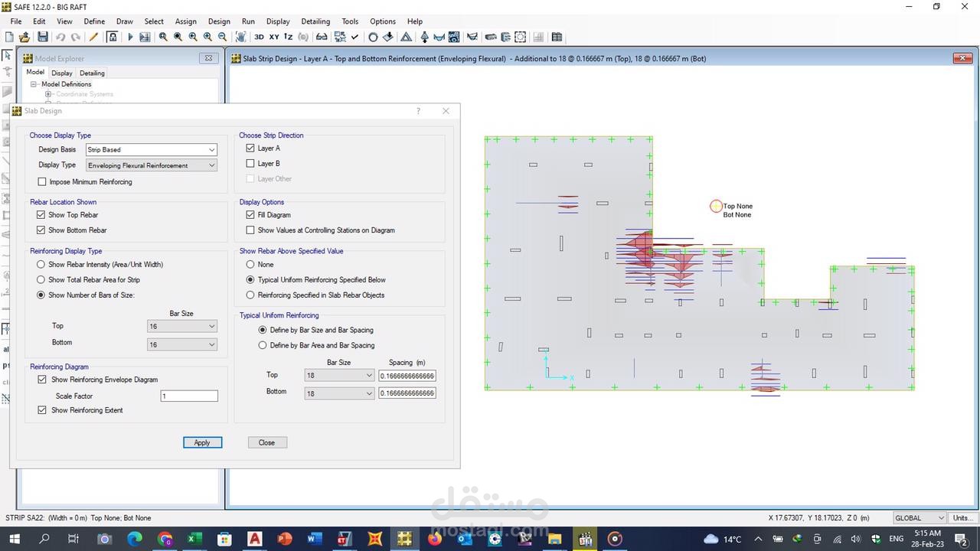Click the Open File toolbar icon

[x=24, y=37]
